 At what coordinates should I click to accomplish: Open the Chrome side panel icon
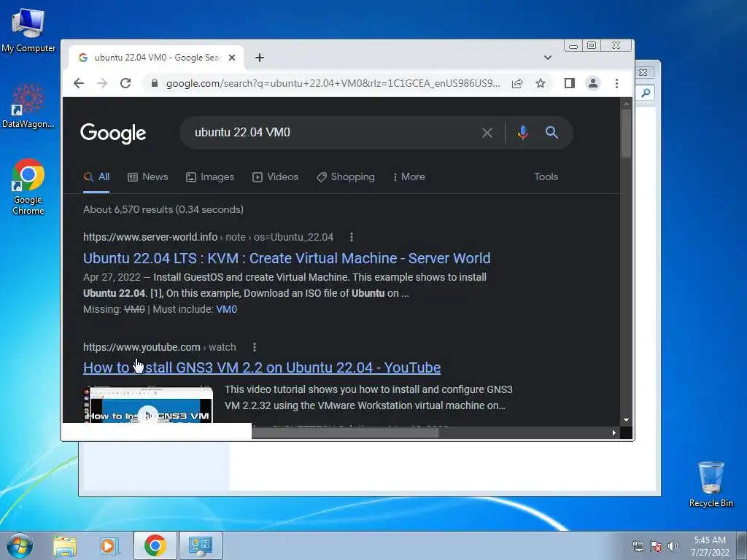pos(569,83)
